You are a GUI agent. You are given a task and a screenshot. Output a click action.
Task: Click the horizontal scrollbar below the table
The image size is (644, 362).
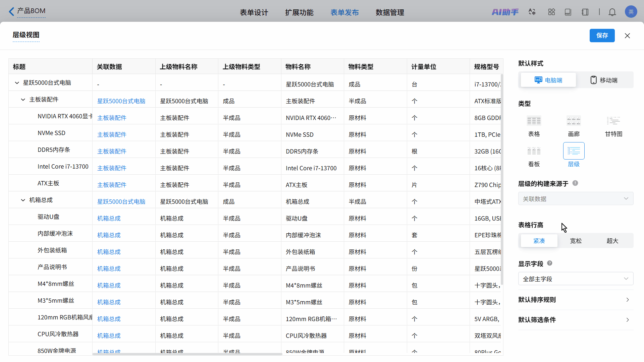(x=187, y=354)
